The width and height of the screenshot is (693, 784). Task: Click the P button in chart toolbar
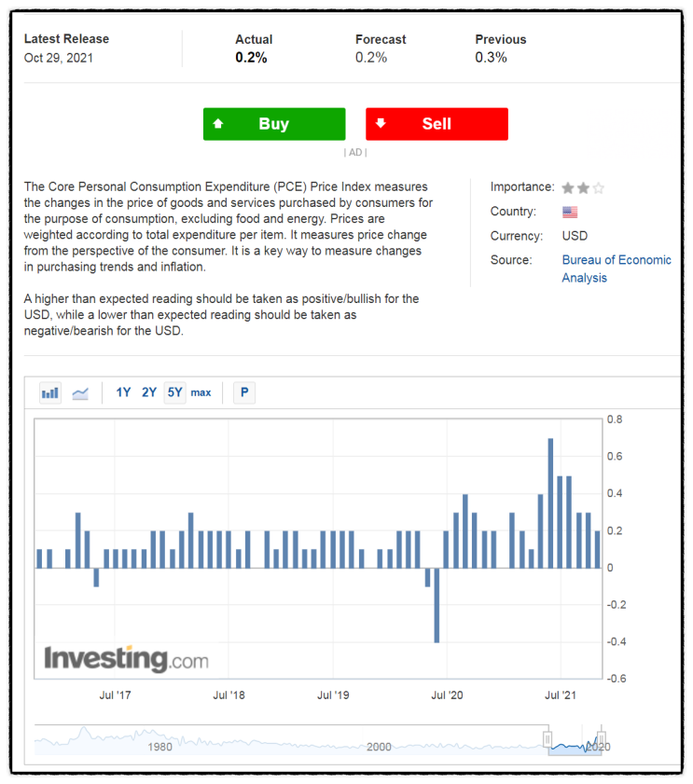pyautogui.click(x=243, y=392)
